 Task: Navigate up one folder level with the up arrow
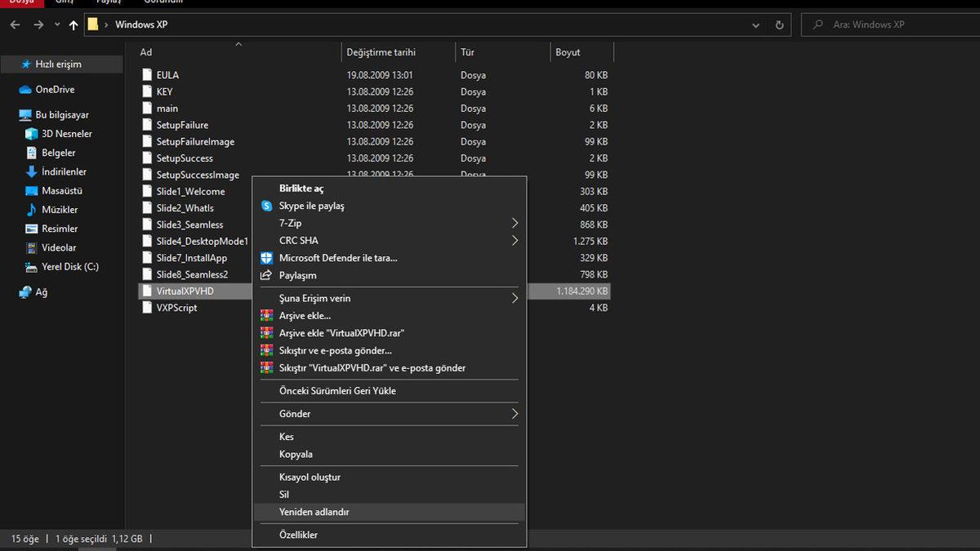click(x=73, y=24)
